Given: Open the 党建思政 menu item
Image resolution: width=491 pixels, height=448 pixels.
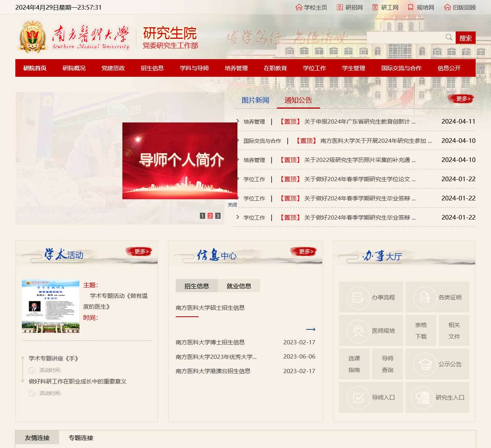Looking at the screenshot, I should (113, 68).
